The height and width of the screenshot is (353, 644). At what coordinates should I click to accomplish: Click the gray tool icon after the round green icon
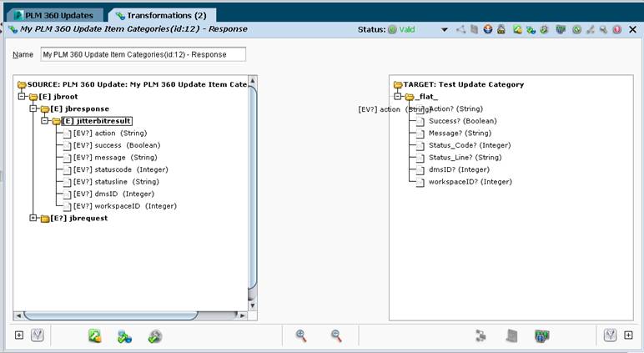[x=591, y=29]
